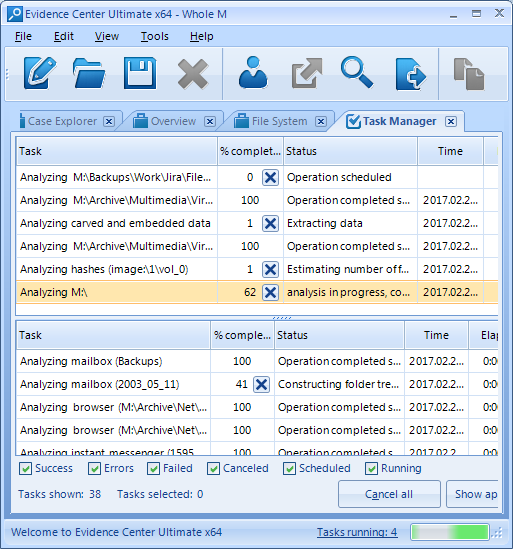
Task: Open the Tools menu
Action: tap(154, 36)
